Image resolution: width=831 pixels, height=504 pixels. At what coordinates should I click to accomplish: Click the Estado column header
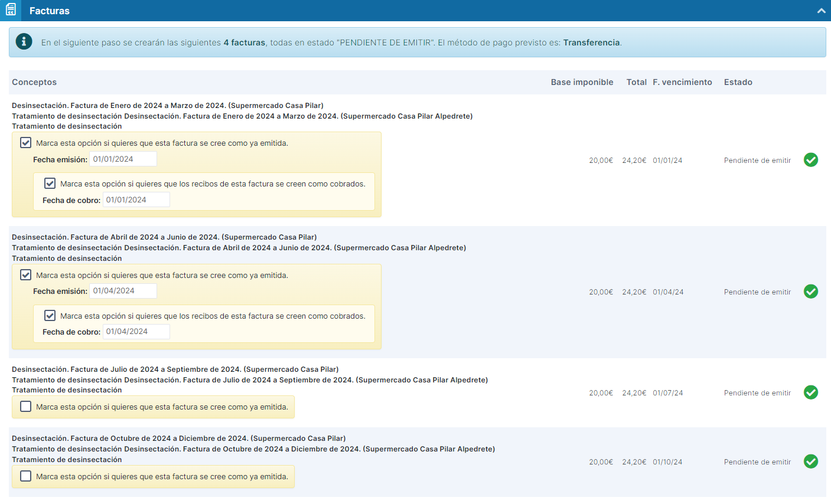(738, 82)
